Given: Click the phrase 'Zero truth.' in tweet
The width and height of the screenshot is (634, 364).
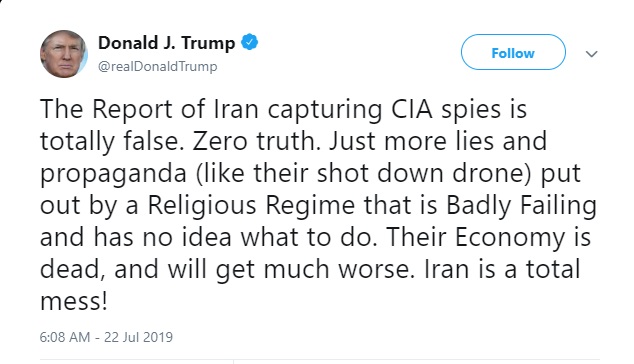Looking at the screenshot, I should (256, 142).
